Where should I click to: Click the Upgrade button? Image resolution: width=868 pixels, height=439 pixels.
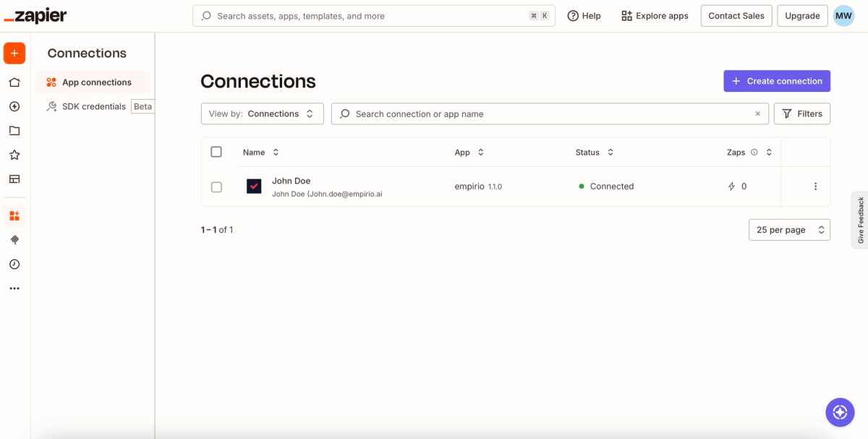802,16
